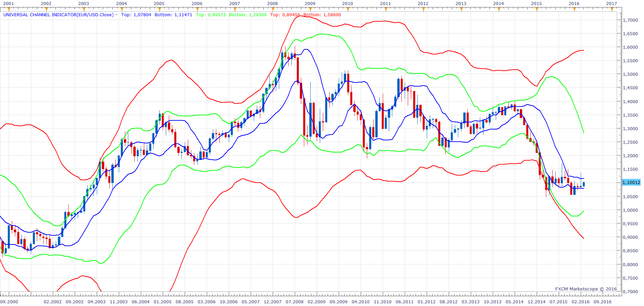Click the 07.2015 date axis label
The image size is (644, 306).
click(559, 302)
